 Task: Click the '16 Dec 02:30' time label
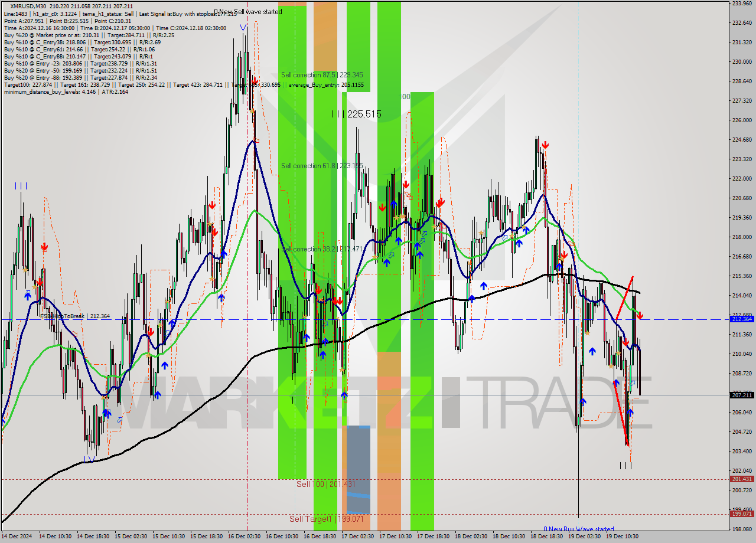tap(245, 537)
